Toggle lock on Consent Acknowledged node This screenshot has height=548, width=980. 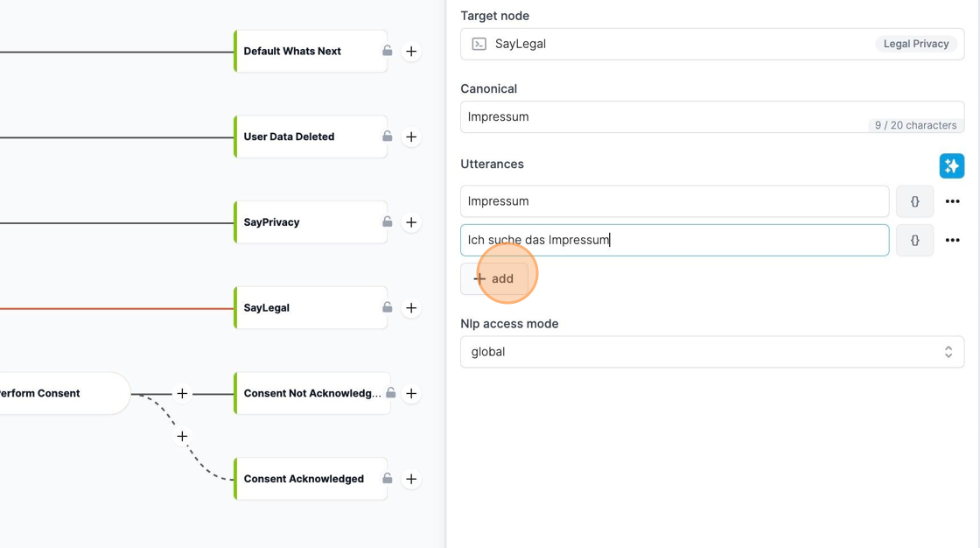point(388,479)
